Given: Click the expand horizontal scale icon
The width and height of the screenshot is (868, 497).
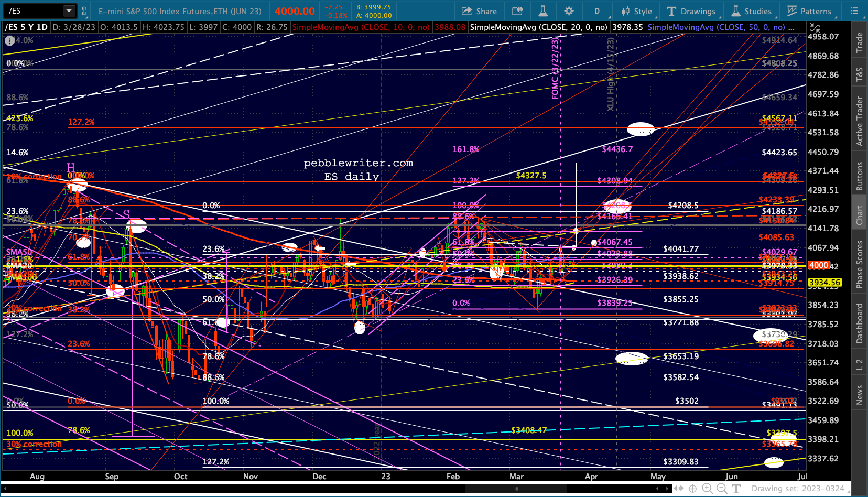Looking at the screenshot, I should pyautogui.click(x=679, y=489).
